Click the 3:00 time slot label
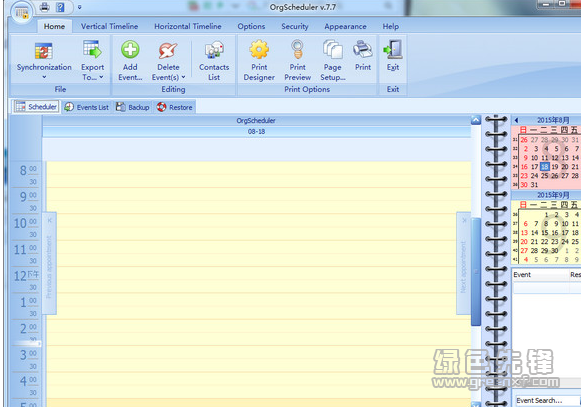This screenshot has height=407, width=581. click(28, 355)
